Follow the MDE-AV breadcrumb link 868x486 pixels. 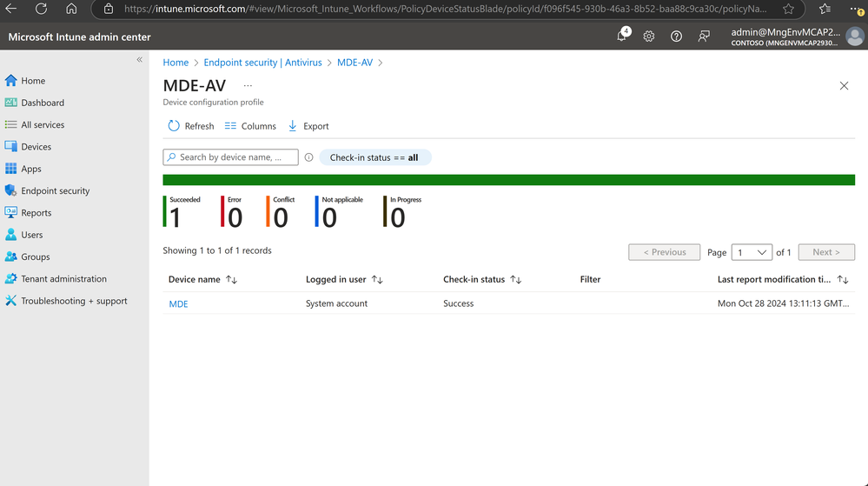(x=354, y=63)
